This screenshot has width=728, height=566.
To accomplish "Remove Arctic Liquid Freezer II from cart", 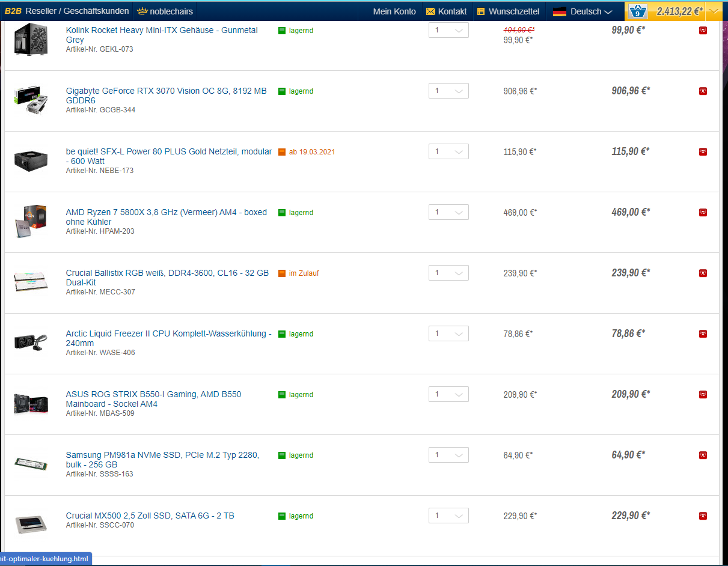I will tap(703, 334).
